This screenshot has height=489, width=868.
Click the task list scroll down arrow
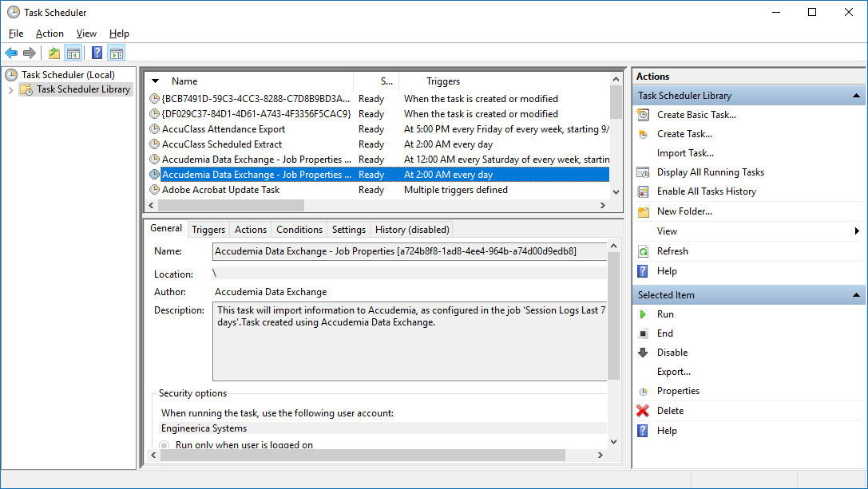pyautogui.click(x=616, y=192)
